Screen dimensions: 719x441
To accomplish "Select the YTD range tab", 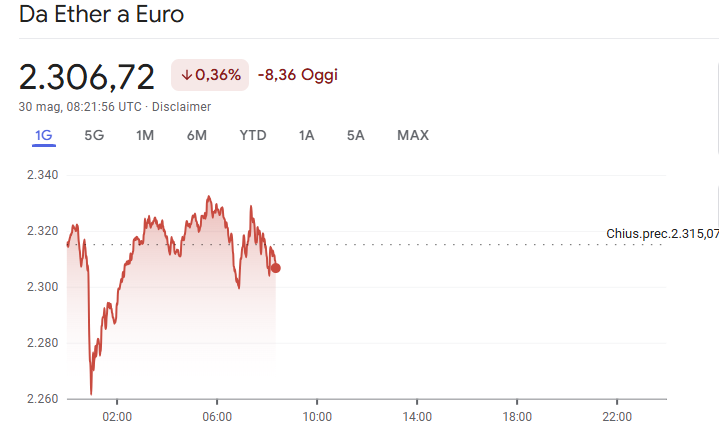I will (x=253, y=135).
